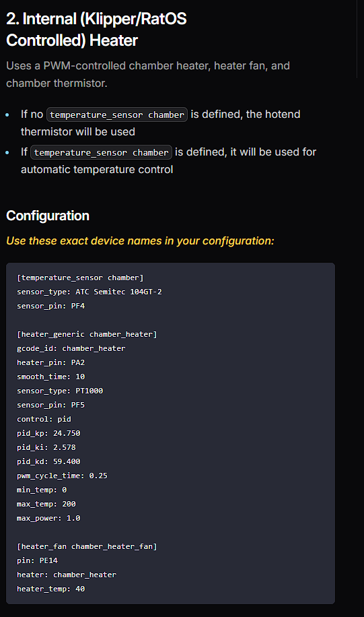The image size is (364, 617).
Task: Click the line "sensor_pin: PF5"
Action: pos(50,405)
